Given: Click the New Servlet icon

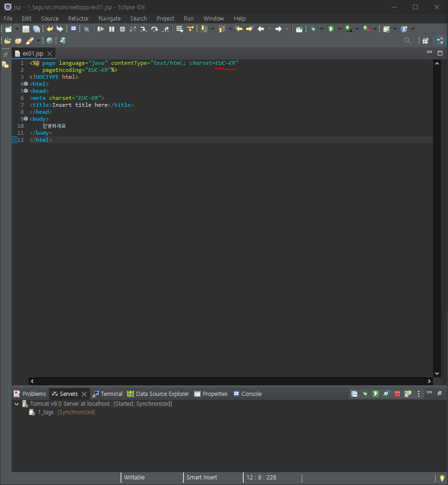Looking at the screenshot, I should (404, 29).
